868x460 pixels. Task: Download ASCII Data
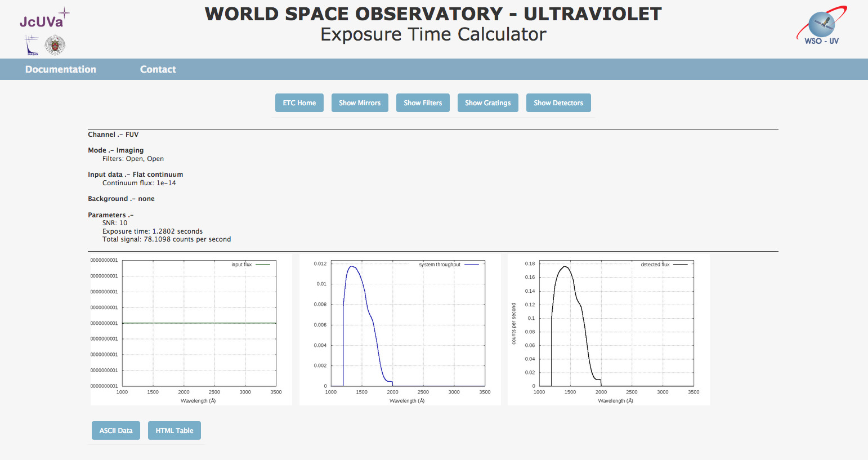pos(116,431)
